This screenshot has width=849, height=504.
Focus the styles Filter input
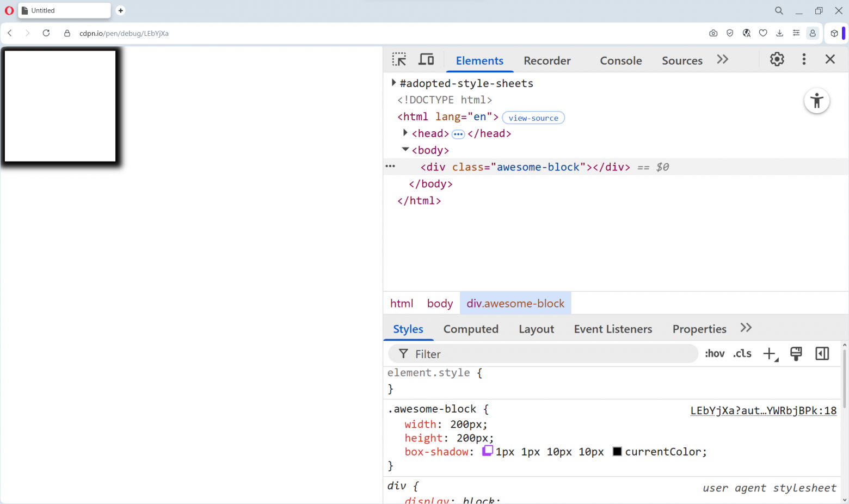543,354
